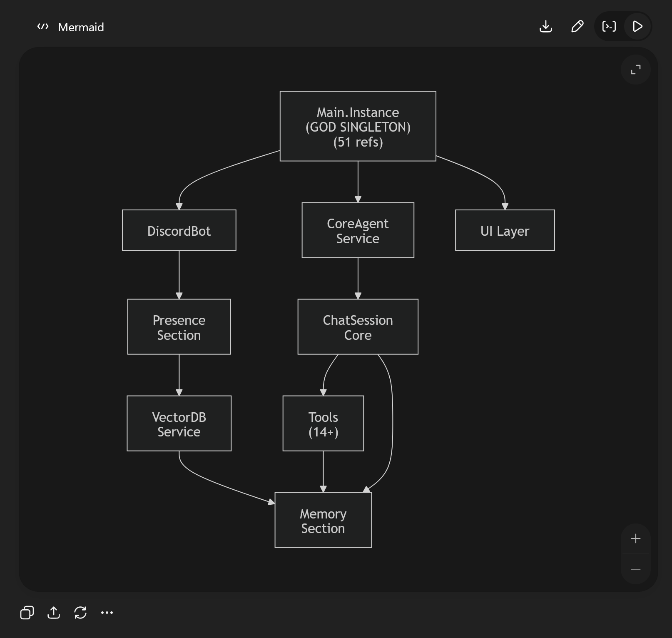Select the ChatSession Core node
The height and width of the screenshot is (638, 672).
[358, 327]
